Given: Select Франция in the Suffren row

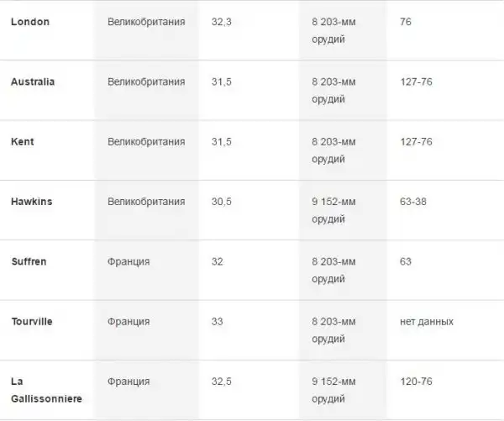Looking at the screenshot, I should [x=129, y=261].
